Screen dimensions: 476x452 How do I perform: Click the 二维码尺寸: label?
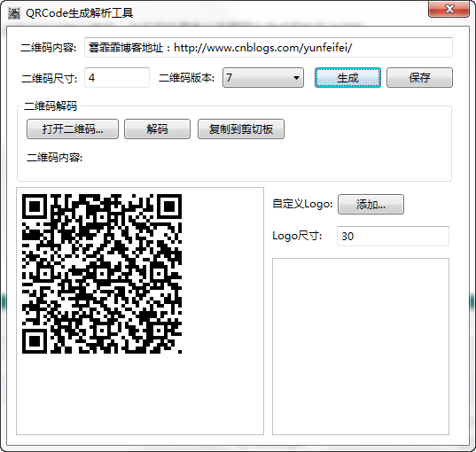pos(49,78)
